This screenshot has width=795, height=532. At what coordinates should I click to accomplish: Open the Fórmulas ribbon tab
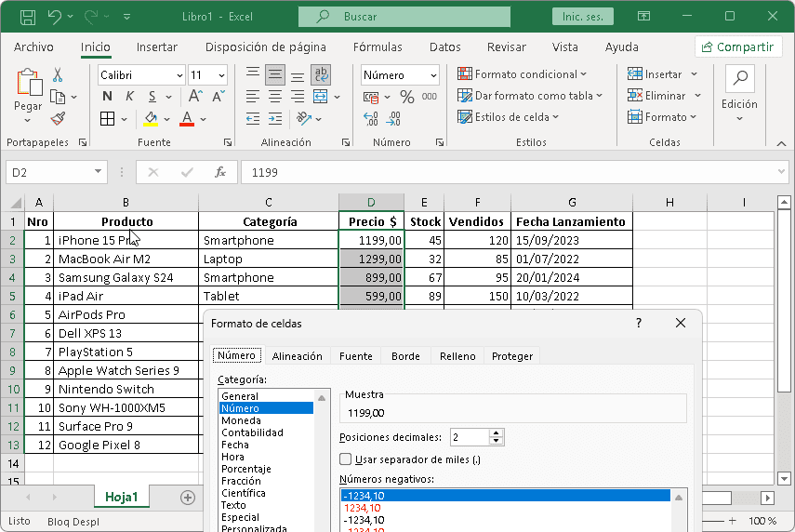tap(378, 47)
